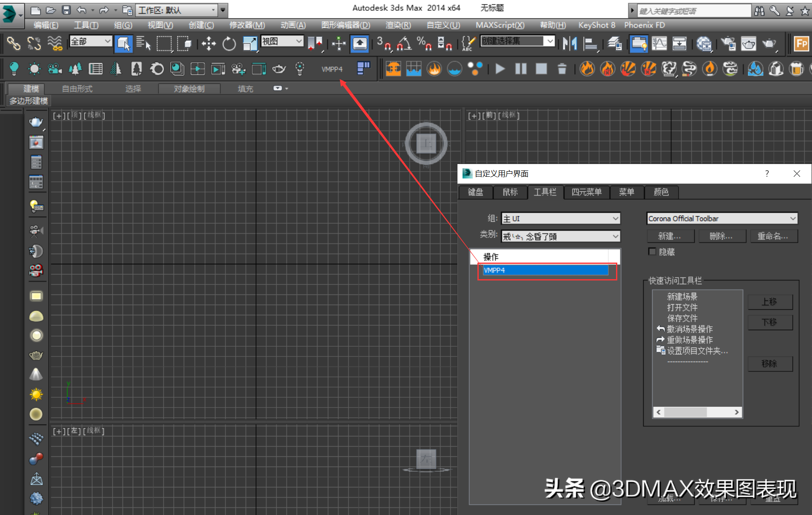Select the VMPP4 item in the action list
Viewport: 812px width, 515px height.
[x=545, y=270]
